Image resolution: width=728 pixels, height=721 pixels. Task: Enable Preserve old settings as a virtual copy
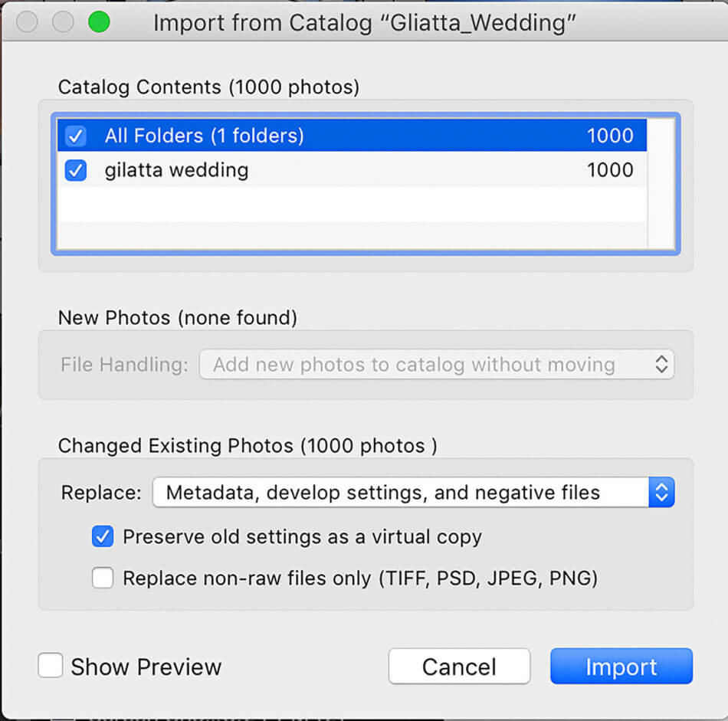point(102,537)
